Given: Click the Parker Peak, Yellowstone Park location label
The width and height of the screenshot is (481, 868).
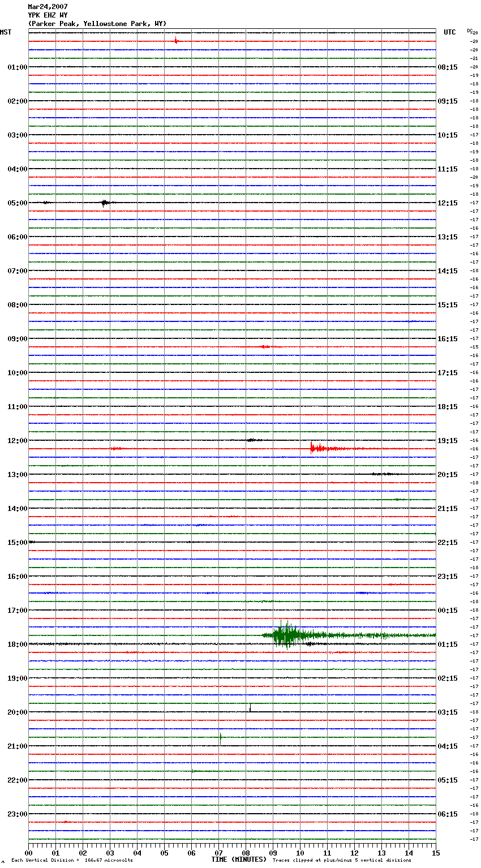Looking at the screenshot, I should pos(97,24).
